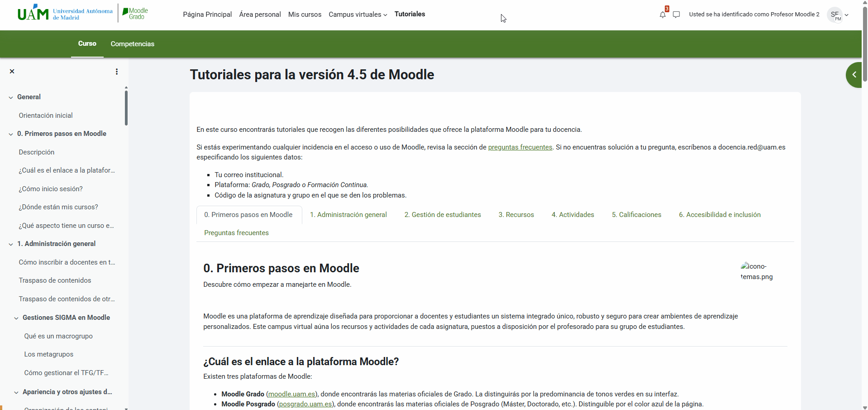Select tab 0. Primeros pasos en Moodle
This screenshot has width=868, height=410.
pyautogui.click(x=248, y=215)
